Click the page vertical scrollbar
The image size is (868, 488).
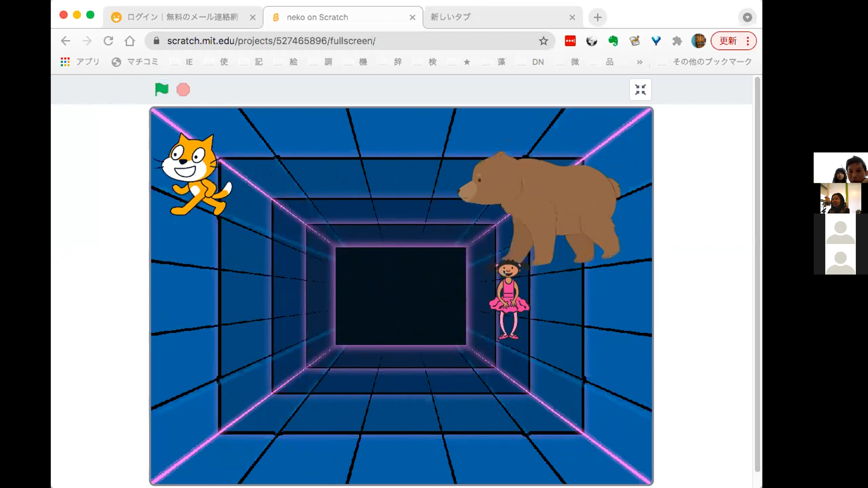757,274
